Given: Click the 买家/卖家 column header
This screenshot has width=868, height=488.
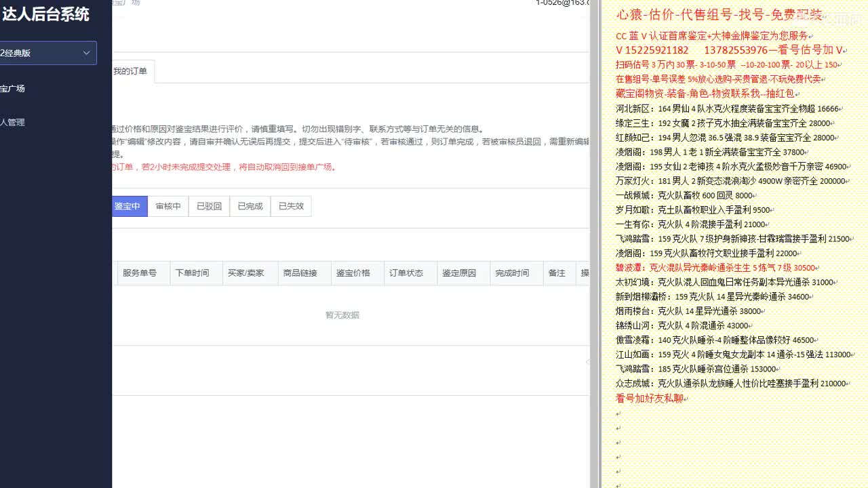Looking at the screenshot, I should (246, 273).
